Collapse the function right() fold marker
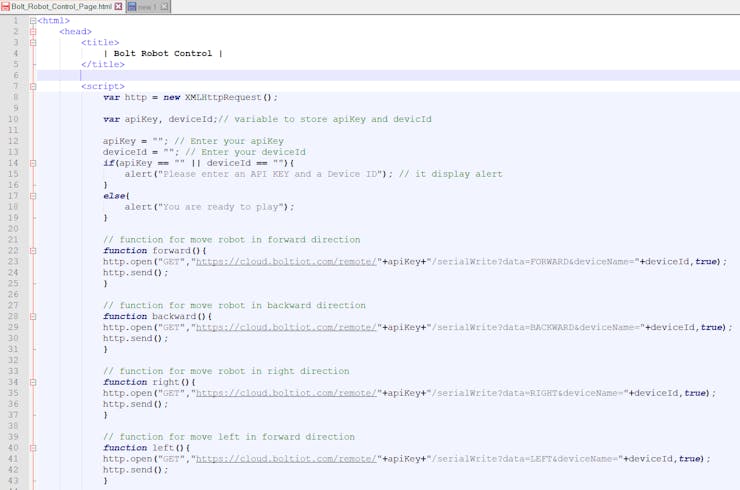Image resolution: width=740 pixels, height=490 pixels. click(x=33, y=382)
